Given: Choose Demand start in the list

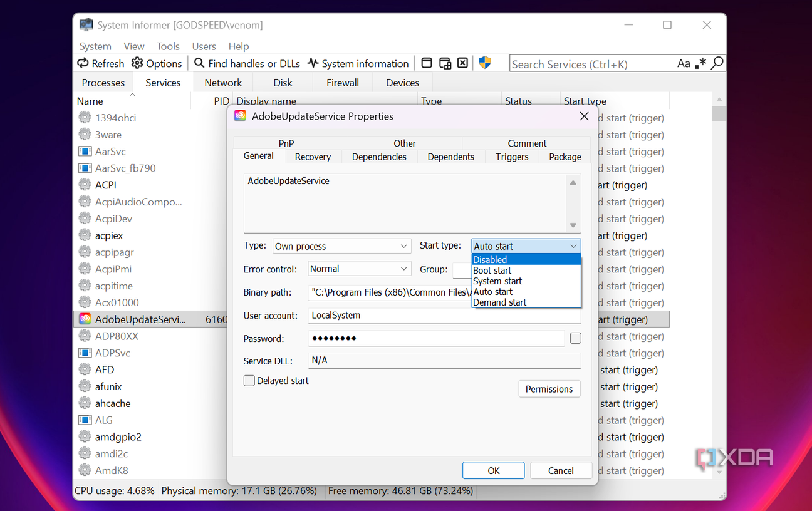Looking at the screenshot, I should pos(526,302).
